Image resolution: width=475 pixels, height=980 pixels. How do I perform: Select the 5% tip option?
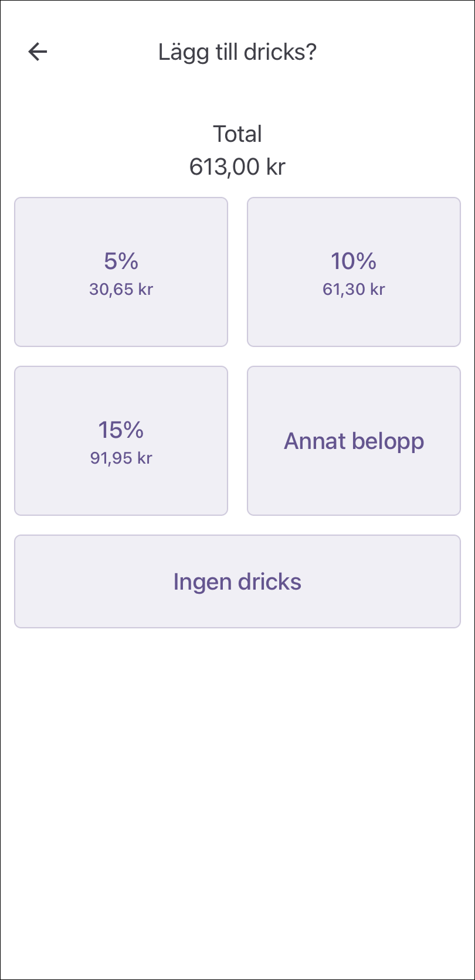[x=121, y=272]
